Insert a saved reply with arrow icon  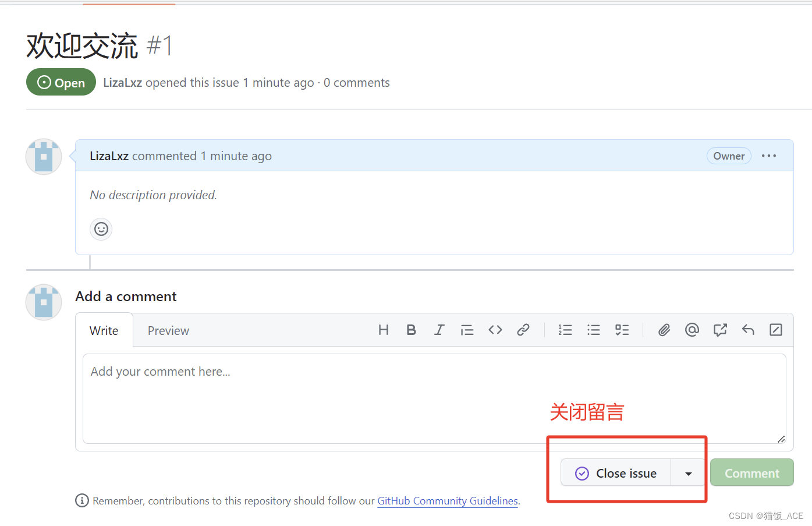tap(748, 330)
